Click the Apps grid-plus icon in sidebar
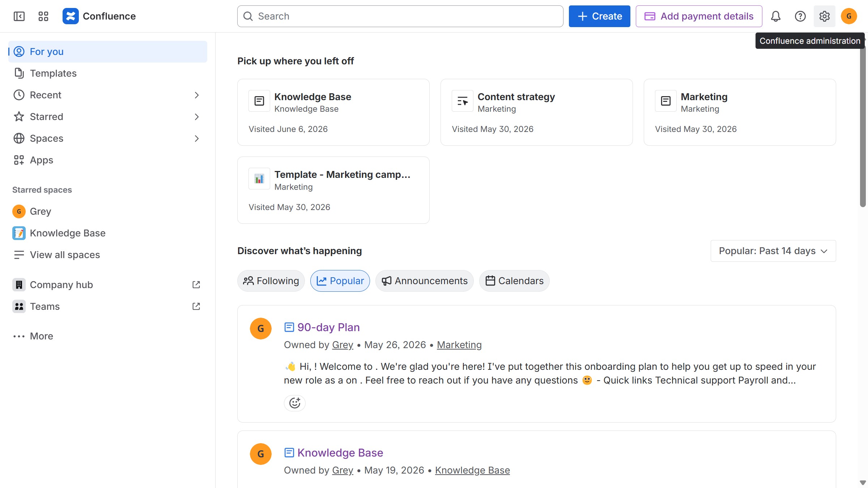Screen dimensions: 868x488 19,160
